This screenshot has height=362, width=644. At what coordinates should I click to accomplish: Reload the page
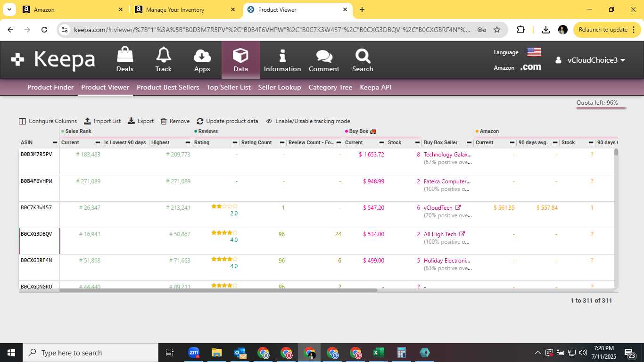point(44,30)
